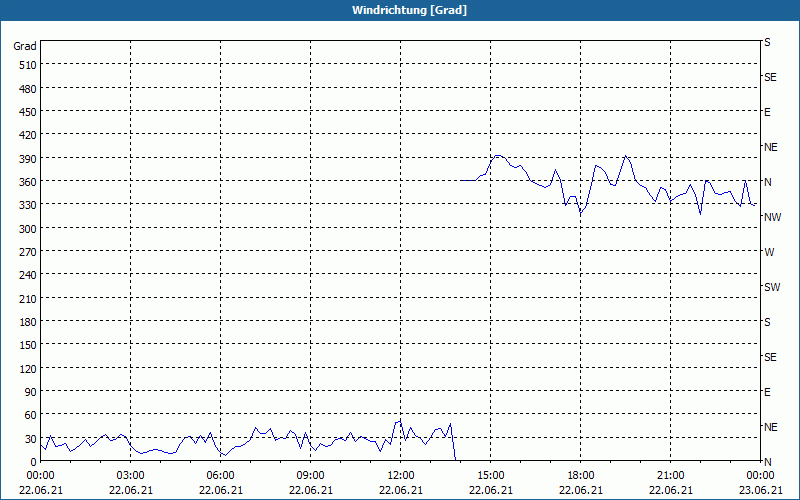The height and width of the screenshot is (500, 800).
Task: Click the SW compass label
Action: [772, 287]
